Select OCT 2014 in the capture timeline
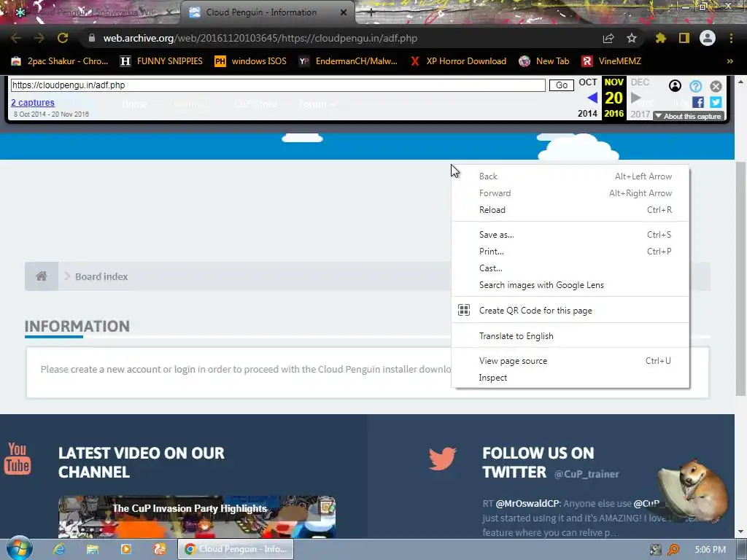Image resolution: width=747 pixels, height=560 pixels. 587,98
